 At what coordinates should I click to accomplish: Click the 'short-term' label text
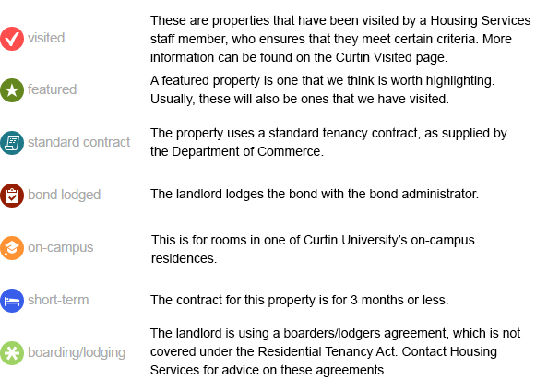58,300
